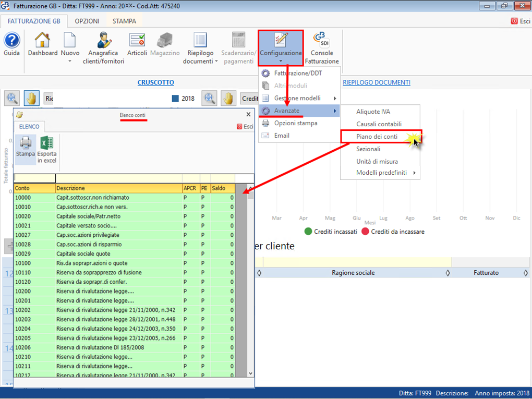Click the Nuovo document icon
The width and height of the screenshot is (532, 399).
[x=70, y=40]
